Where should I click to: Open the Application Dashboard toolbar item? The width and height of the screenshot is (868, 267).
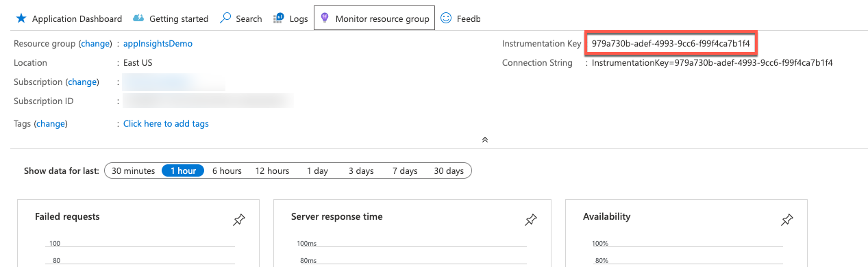pos(69,18)
